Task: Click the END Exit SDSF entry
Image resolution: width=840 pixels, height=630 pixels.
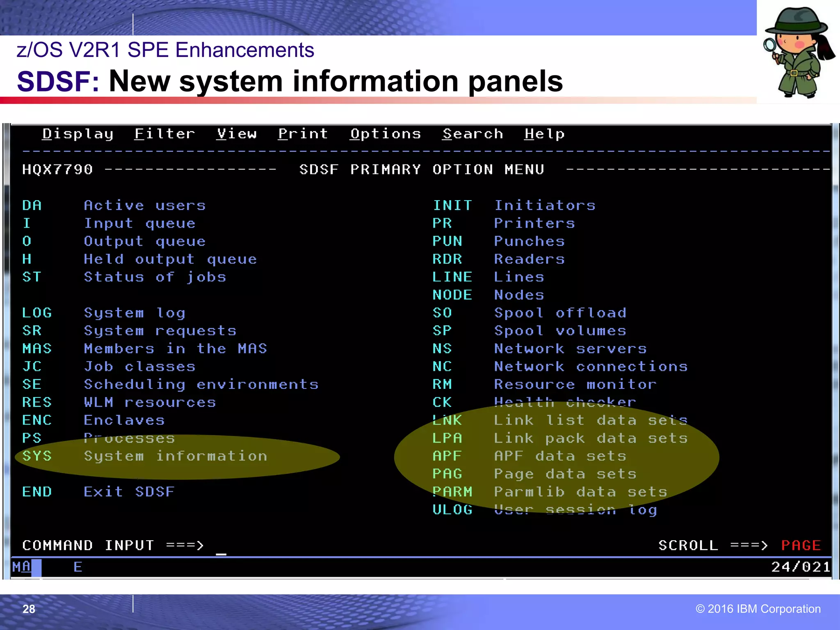Action: point(98,492)
